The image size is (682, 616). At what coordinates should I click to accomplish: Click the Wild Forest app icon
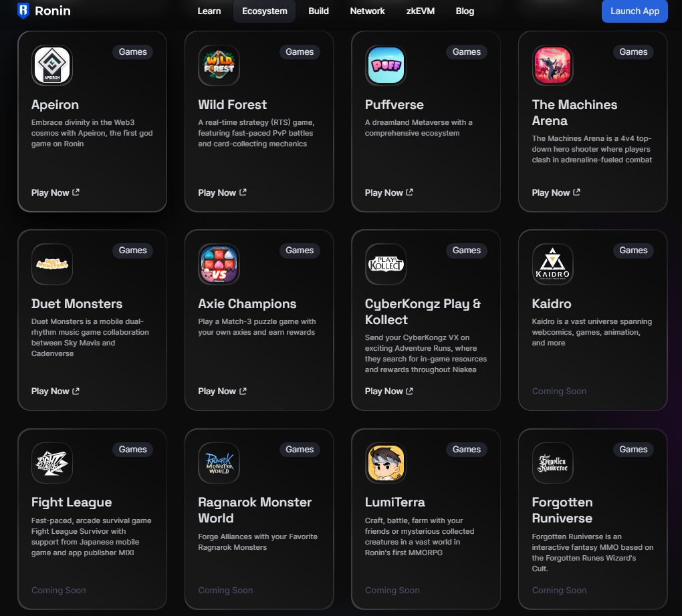(219, 65)
